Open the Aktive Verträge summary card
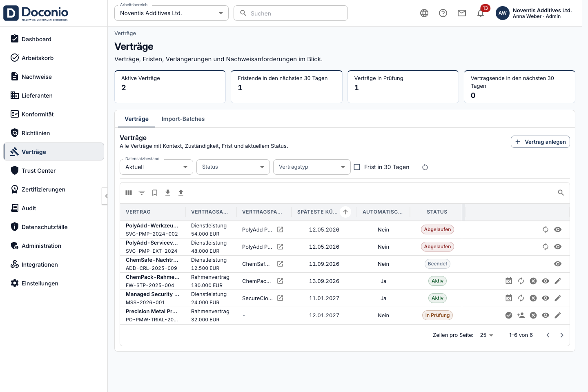The height and width of the screenshot is (392, 588). 170,87
